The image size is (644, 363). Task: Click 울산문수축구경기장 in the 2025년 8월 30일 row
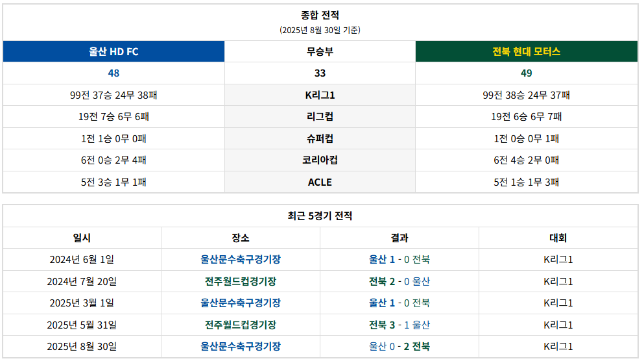coord(241,347)
